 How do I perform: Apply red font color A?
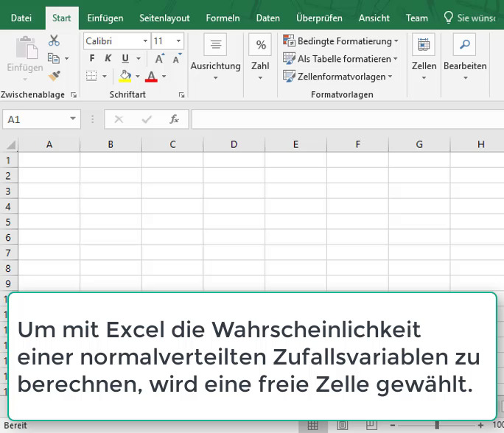click(x=151, y=77)
